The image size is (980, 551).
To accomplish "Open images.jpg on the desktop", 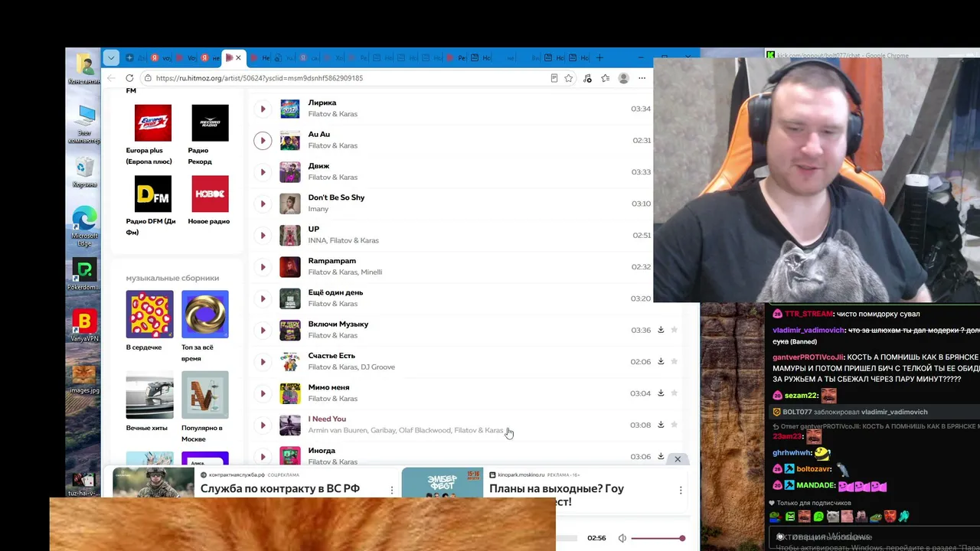I will point(84,378).
